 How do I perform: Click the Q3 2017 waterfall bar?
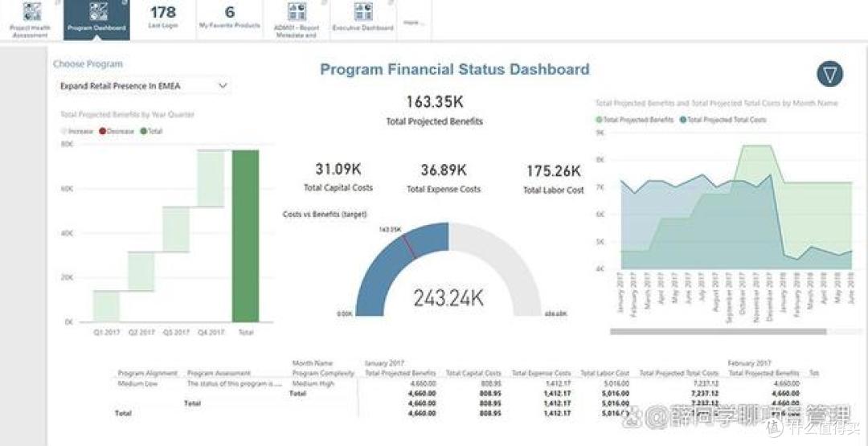[x=175, y=230]
